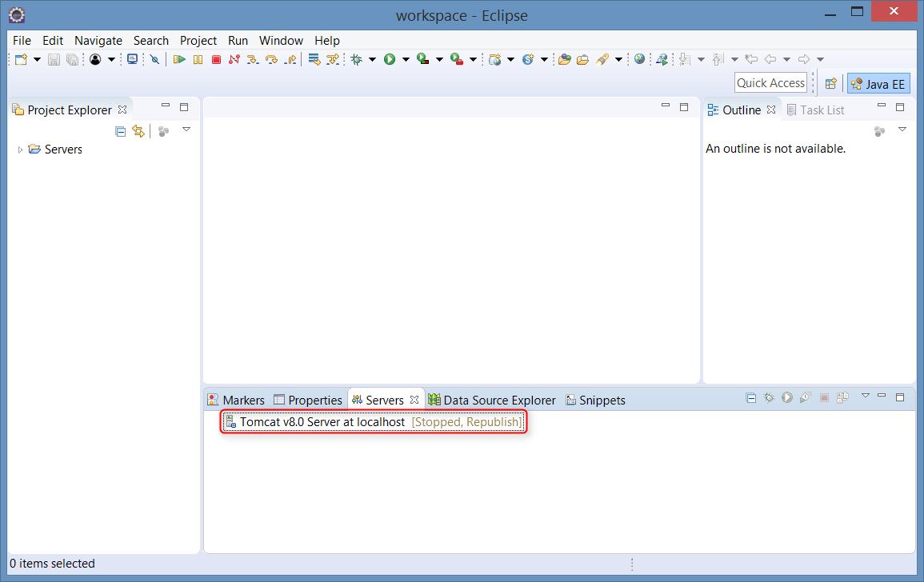Image resolution: width=924 pixels, height=582 pixels.
Task: Click Start server in profile mode icon
Action: click(806, 398)
